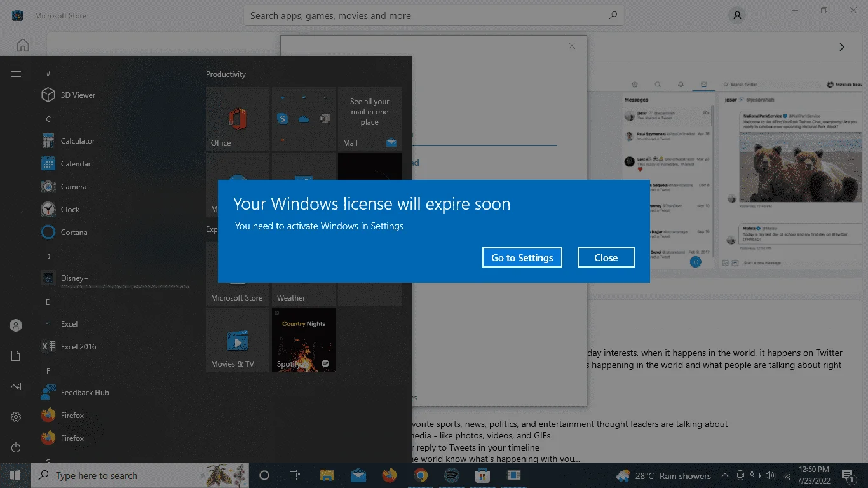Click the Microsoft Store search magnifier icon
868x488 pixels.
[613, 15]
